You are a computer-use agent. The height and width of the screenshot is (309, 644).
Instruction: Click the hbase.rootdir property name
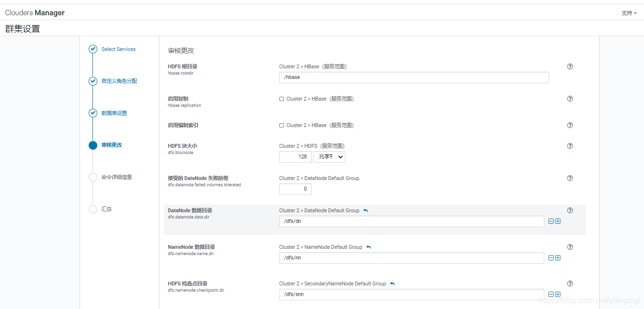tap(180, 73)
